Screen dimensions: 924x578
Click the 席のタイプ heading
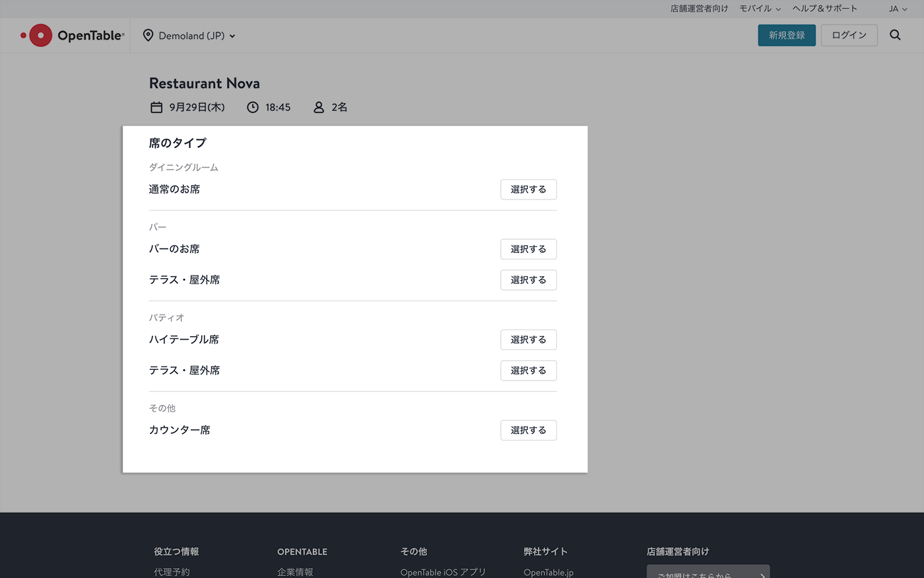[178, 143]
